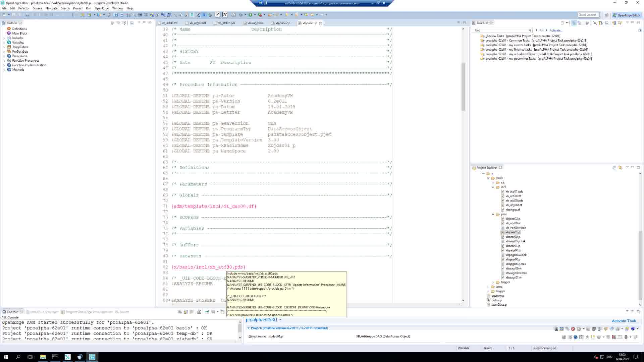Expand the Procedures node in Outline

pyautogui.click(x=4, y=56)
